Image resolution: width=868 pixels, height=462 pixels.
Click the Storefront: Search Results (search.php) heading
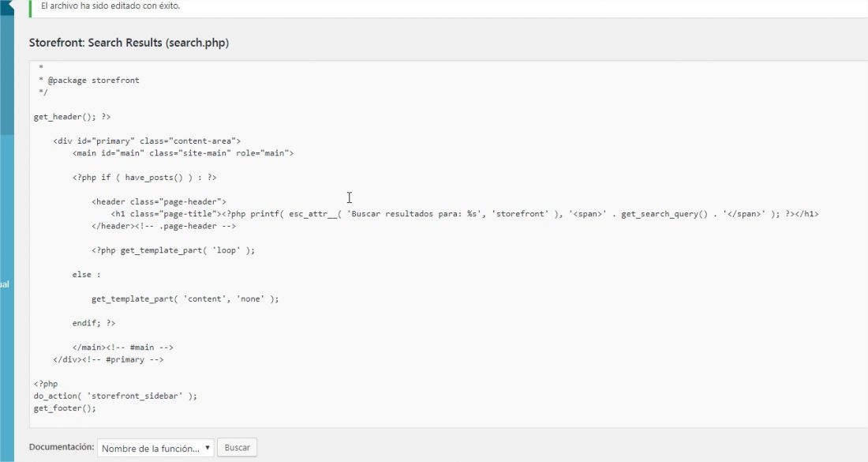[129, 43]
